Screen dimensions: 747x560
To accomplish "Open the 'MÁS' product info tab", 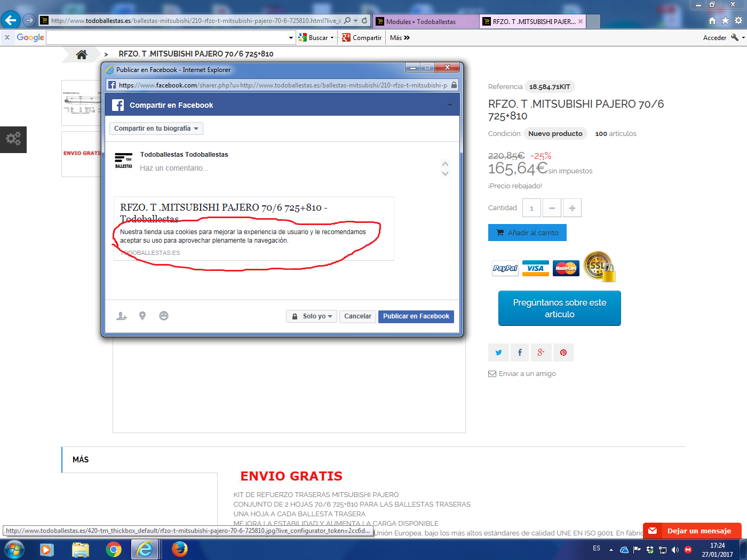I will tap(81, 460).
